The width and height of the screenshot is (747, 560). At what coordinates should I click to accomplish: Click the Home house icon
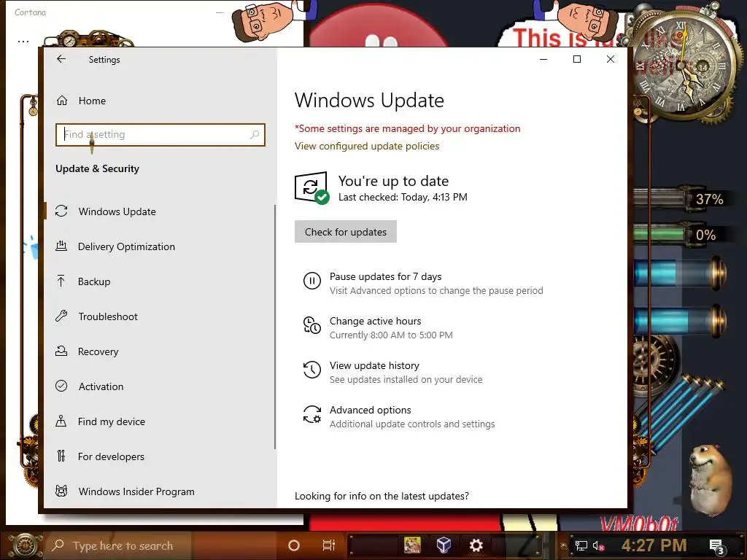tap(62, 101)
